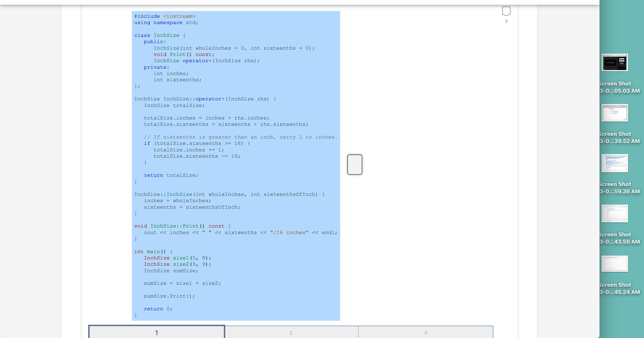Open step tab 3
Screen dimensions: 644x338
click(x=426, y=333)
